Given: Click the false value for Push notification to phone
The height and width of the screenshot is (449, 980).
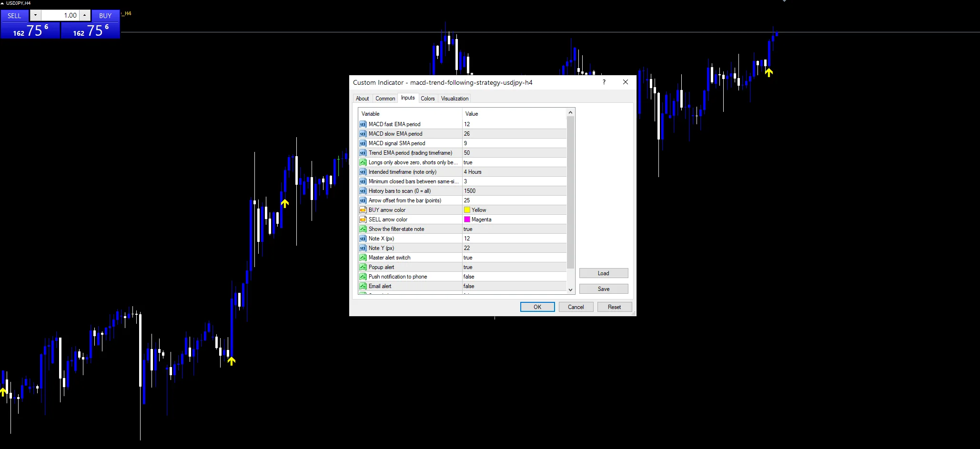Looking at the screenshot, I should [x=469, y=277].
